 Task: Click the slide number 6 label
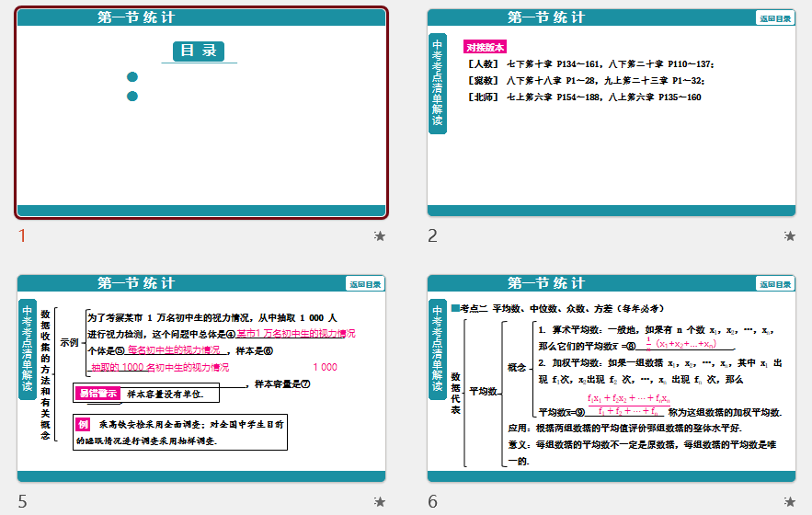433,501
